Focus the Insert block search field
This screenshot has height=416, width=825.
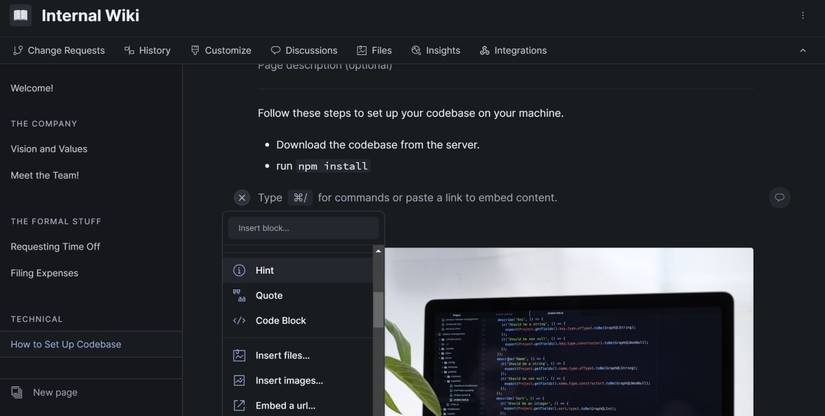coord(304,228)
